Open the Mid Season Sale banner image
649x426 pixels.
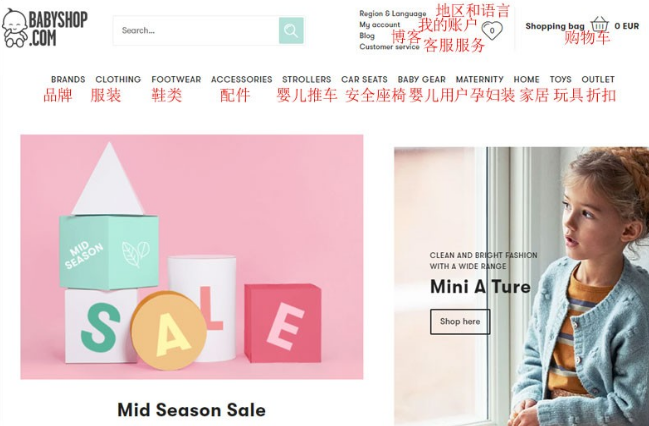[192, 257]
